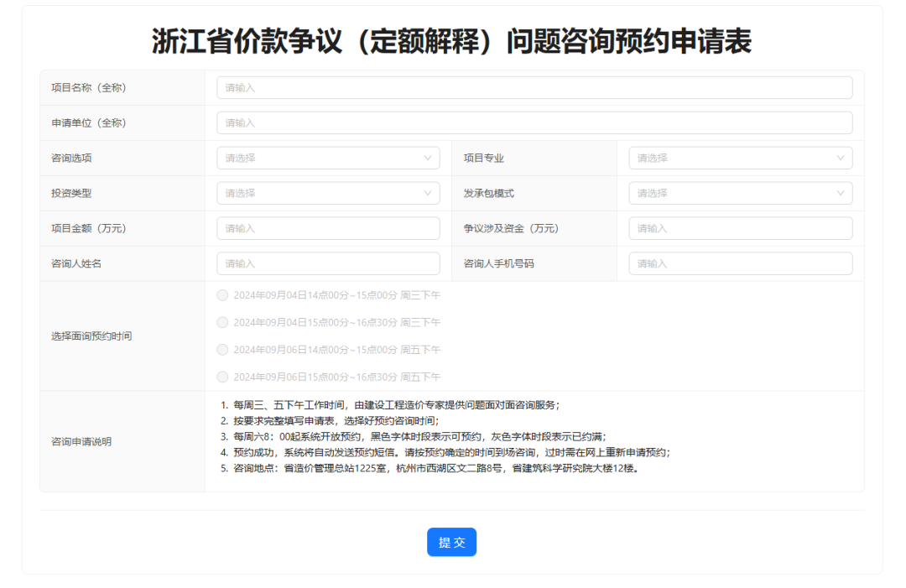906x588 pixels.
Task: Open the 投资类型 dropdown selector
Action: tap(328, 193)
